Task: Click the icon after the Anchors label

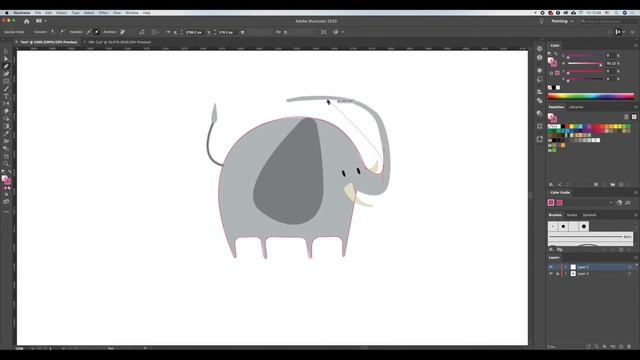Action: click(122, 32)
